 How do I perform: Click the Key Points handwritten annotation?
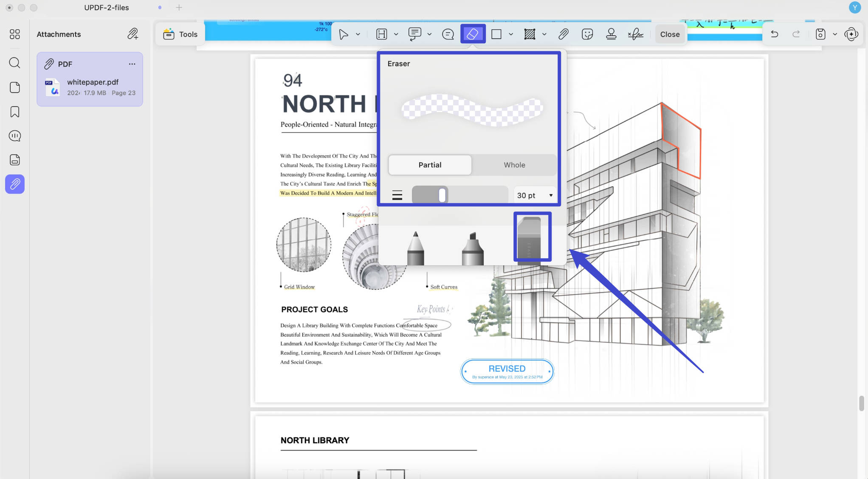(x=434, y=309)
